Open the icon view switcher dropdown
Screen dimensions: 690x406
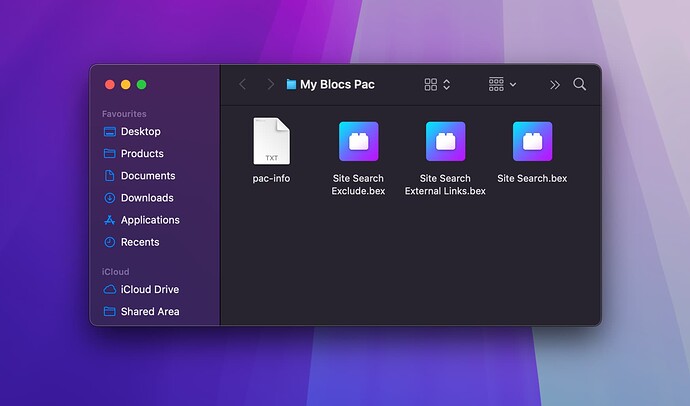[437, 85]
